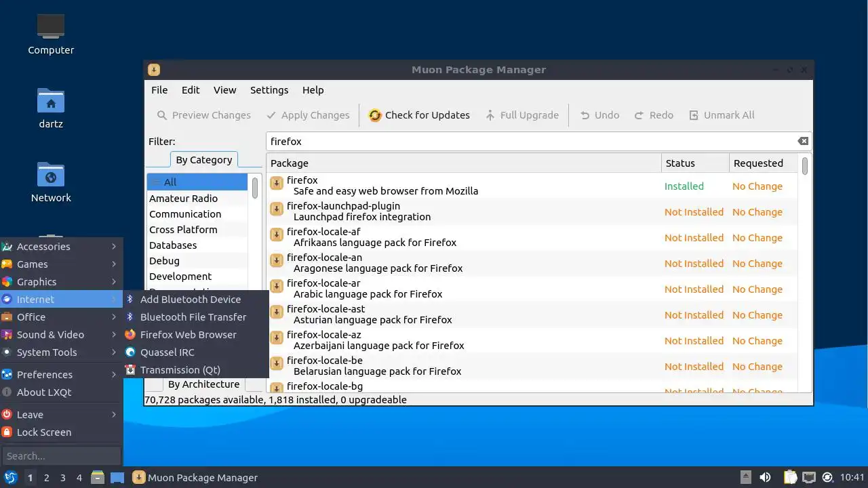Click the Undo arrow icon

585,115
